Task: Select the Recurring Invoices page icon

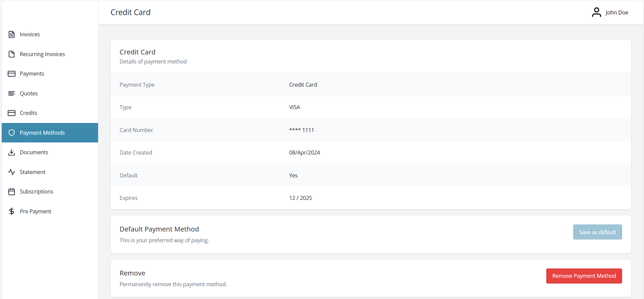Action: [12, 54]
